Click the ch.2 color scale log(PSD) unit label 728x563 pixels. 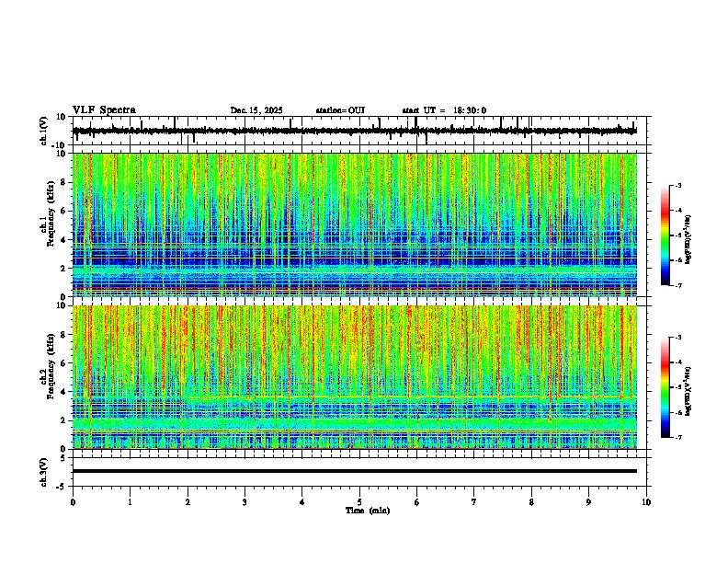coord(688,391)
